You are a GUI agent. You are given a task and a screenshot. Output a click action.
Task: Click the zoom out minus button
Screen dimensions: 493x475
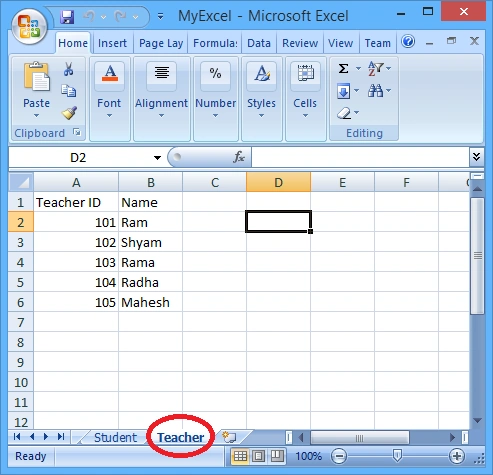(x=339, y=456)
